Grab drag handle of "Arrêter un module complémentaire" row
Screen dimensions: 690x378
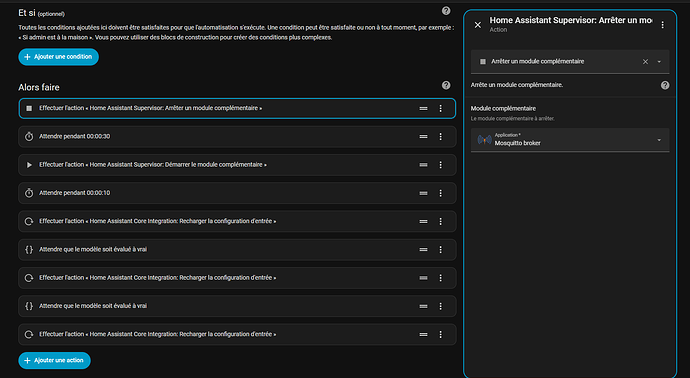[x=423, y=108]
